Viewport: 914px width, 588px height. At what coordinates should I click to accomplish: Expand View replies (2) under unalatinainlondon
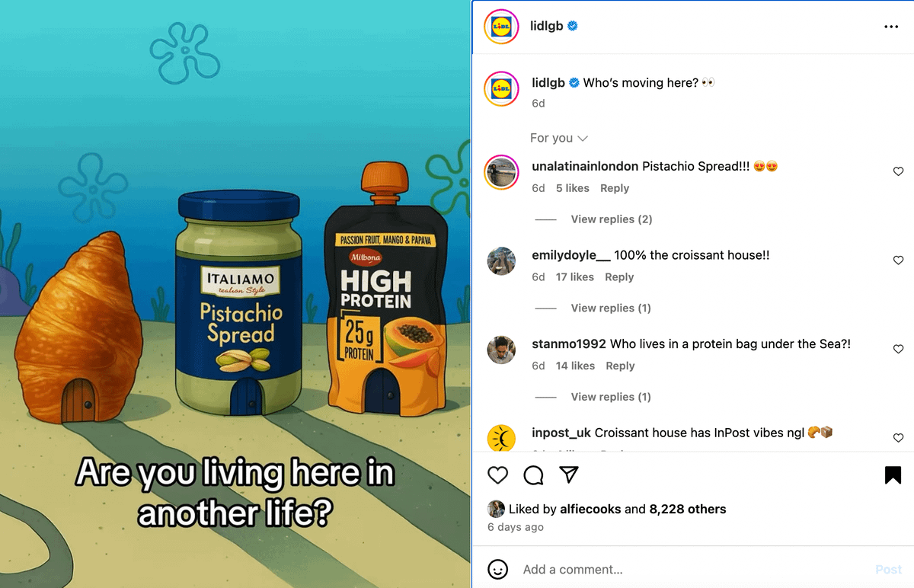pyautogui.click(x=612, y=219)
